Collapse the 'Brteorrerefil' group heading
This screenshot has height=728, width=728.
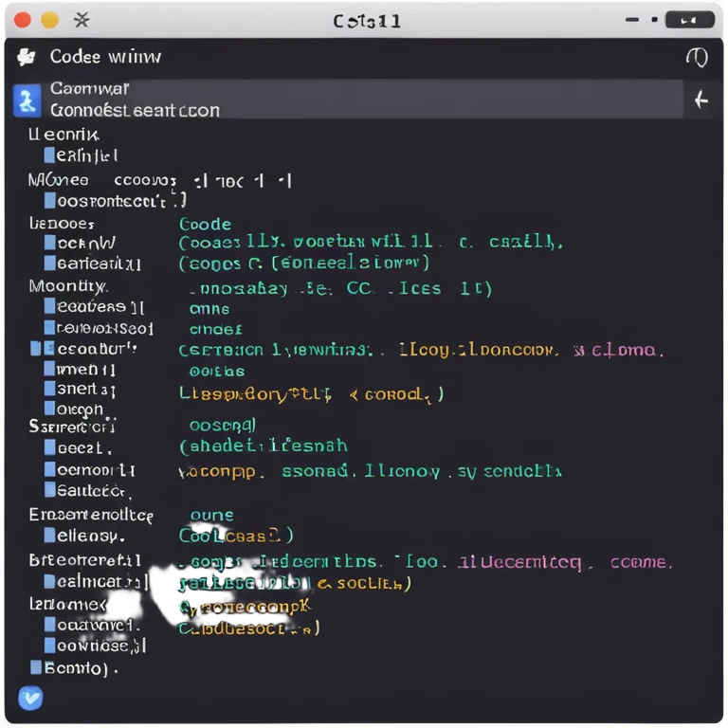85,560
